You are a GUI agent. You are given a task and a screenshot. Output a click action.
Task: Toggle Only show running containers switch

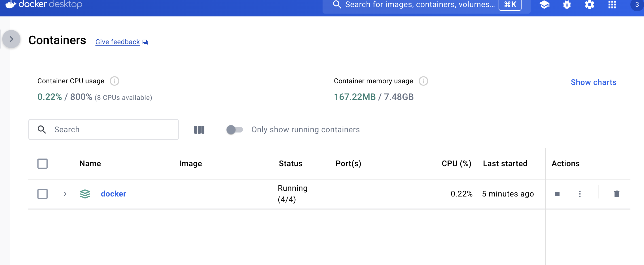pos(235,130)
